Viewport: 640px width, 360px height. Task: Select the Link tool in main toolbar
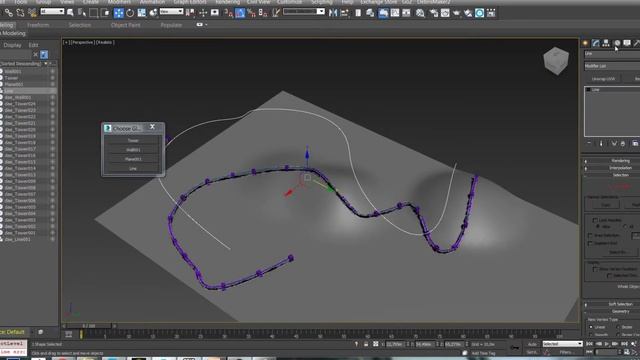click(x=9, y=13)
